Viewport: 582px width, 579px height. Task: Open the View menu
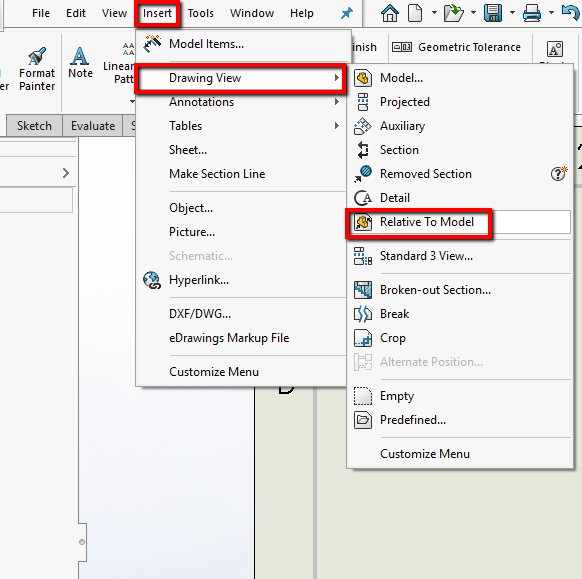click(x=114, y=13)
